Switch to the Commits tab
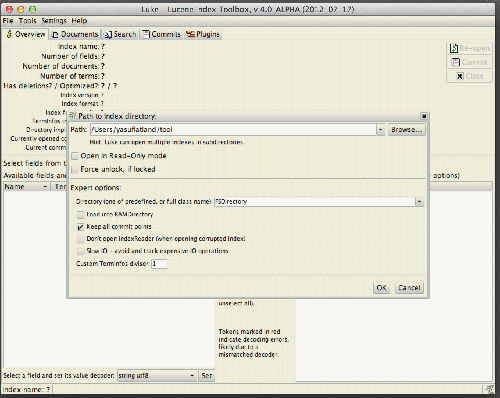Viewport: 500px width, 398px height. pos(161,34)
